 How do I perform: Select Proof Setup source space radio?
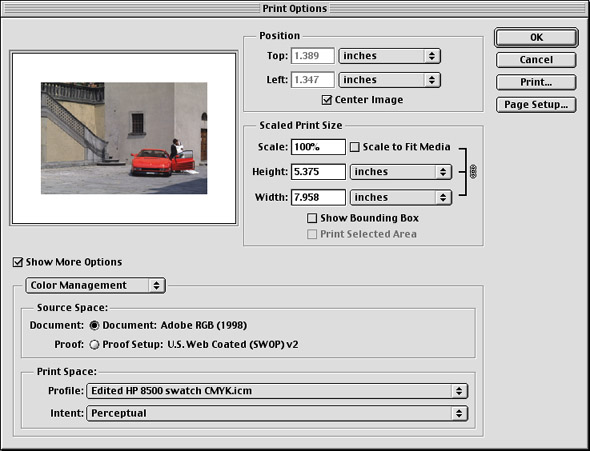(x=94, y=345)
